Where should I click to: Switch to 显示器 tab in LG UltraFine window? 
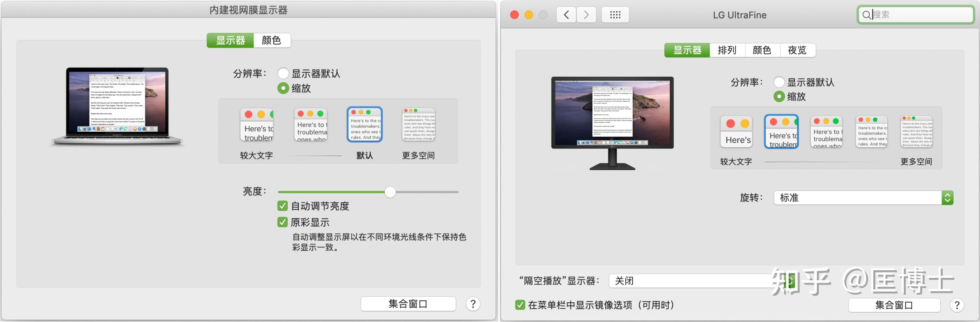[687, 50]
